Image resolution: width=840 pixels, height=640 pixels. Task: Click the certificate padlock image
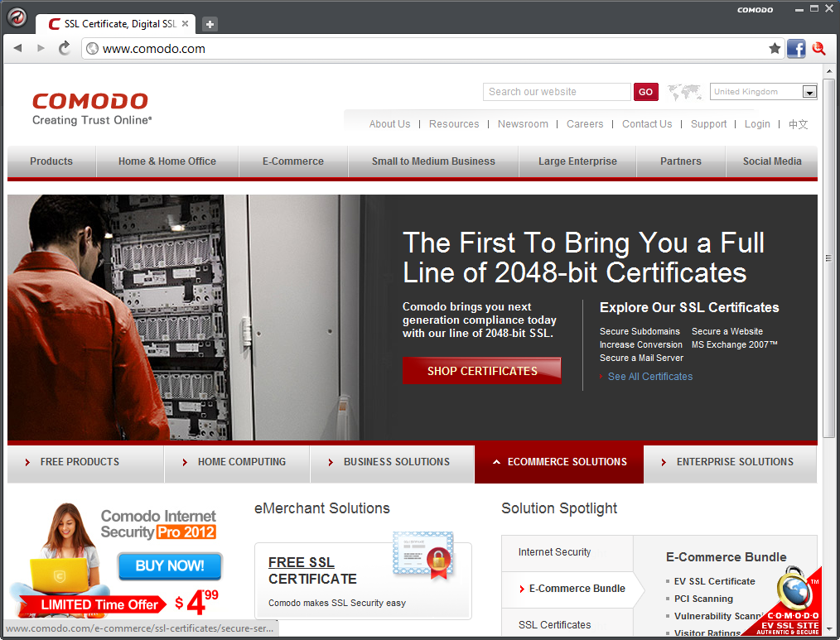pyautogui.click(x=424, y=555)
